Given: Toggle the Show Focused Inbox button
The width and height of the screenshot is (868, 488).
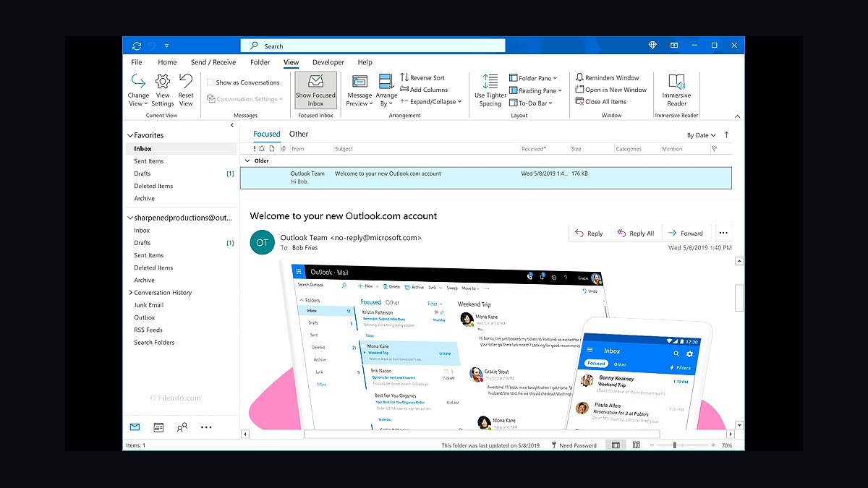Looking at the screenshot, I should coord(316,90).
